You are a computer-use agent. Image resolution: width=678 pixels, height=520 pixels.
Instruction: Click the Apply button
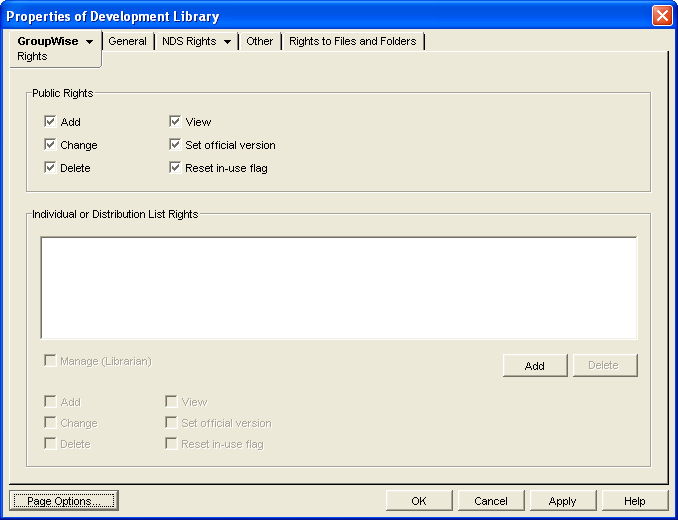[x=563, y=501]
